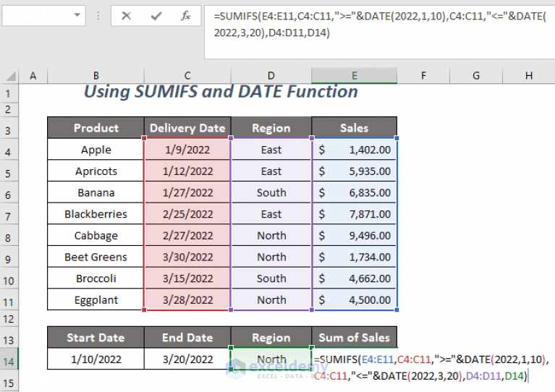Click the 'Product' header cell
Image resolution: width=555 pixels, height=392 pixels.
click(96, 128)
